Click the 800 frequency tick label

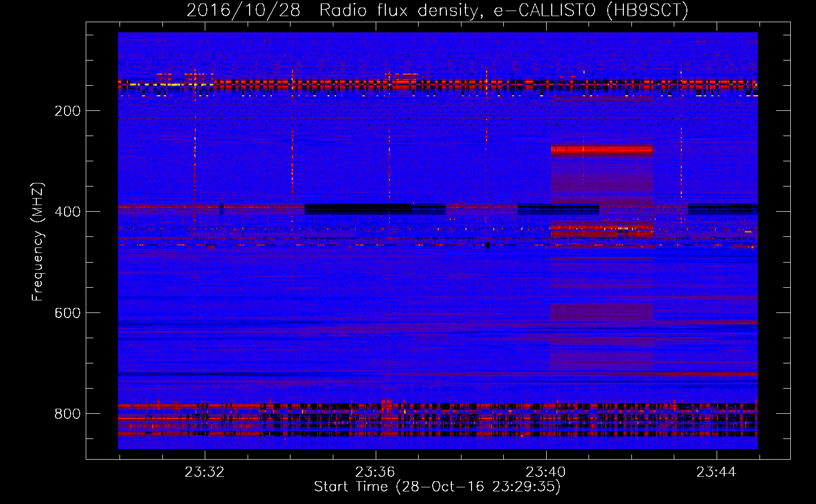68,414
